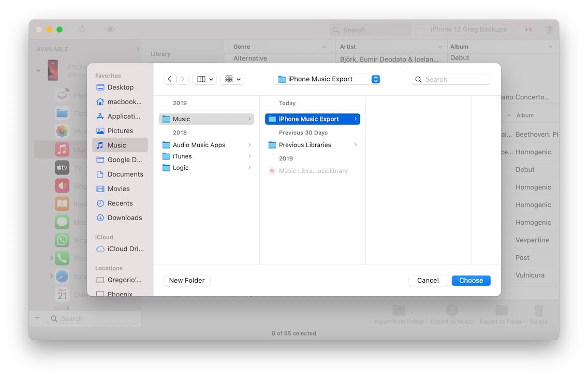Screen dimensions: 588x378
Task: Click the Choose button
Action: click(471, 280)
